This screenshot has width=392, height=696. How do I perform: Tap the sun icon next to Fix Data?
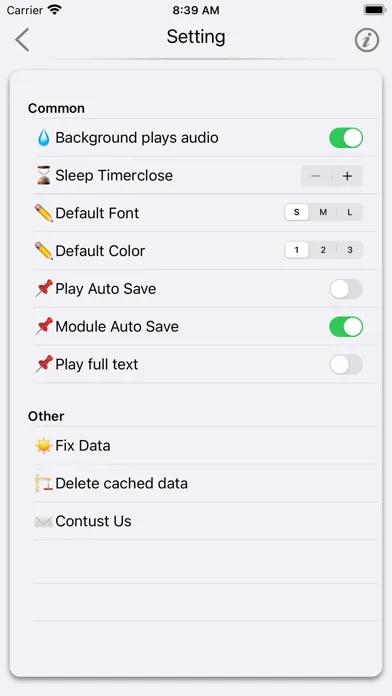(44, 445)
